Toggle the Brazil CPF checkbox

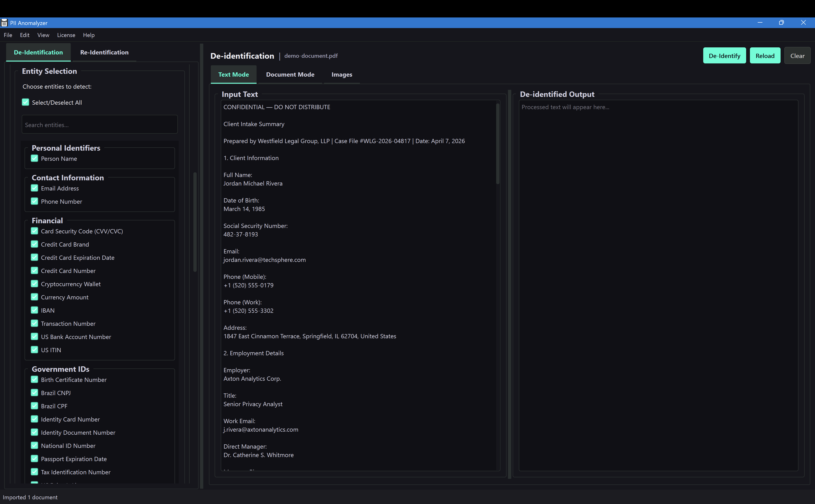34,406
